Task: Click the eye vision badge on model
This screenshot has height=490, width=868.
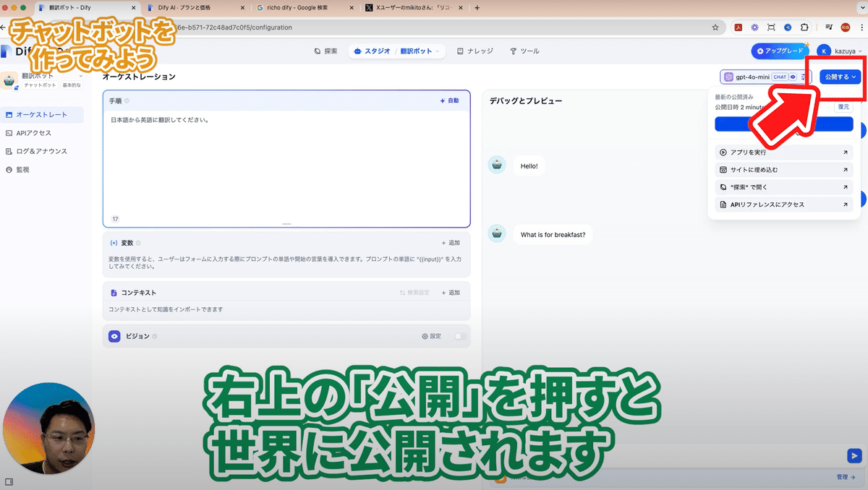Action: pos(793,77)
